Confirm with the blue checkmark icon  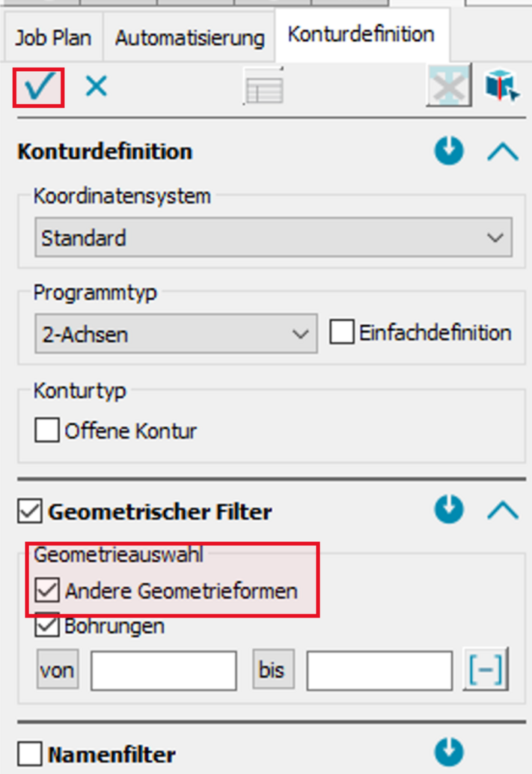[38, 88]
